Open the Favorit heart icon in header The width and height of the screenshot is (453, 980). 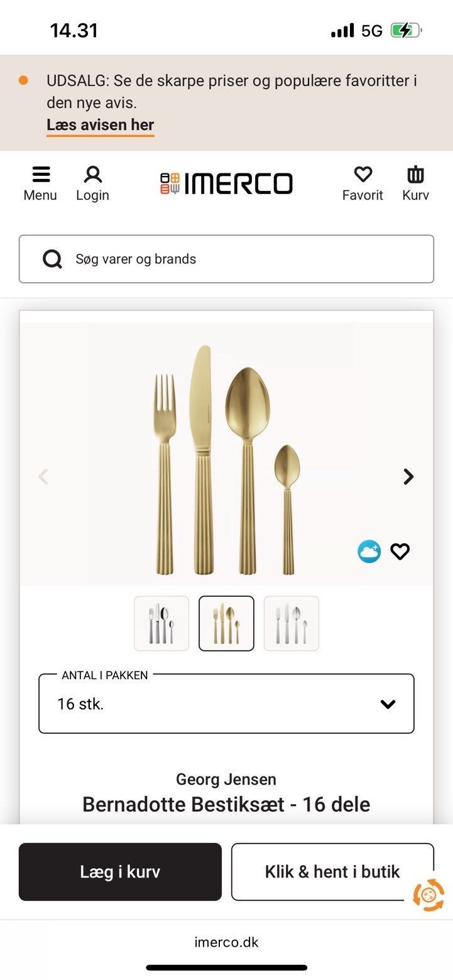(x=363, y=175)
